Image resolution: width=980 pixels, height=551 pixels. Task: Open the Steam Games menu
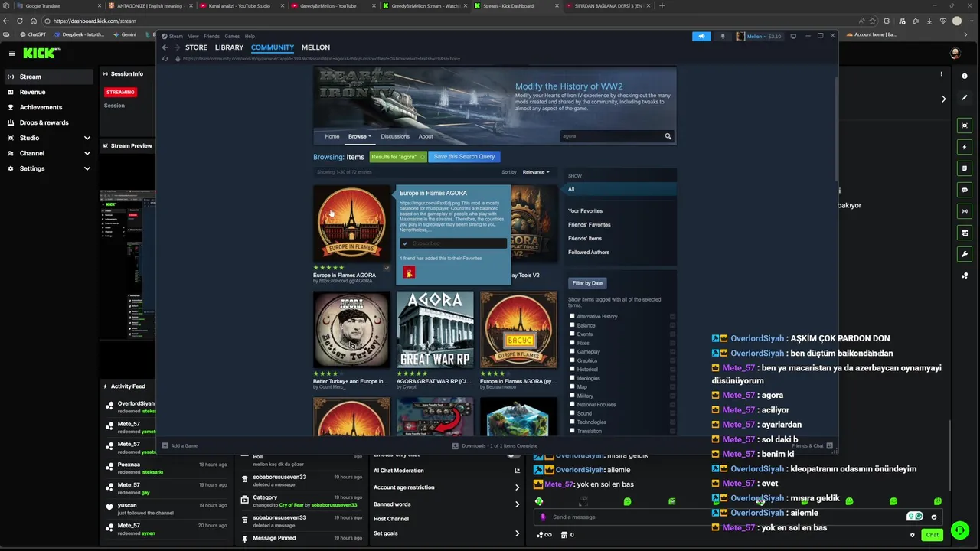[232, 36]
